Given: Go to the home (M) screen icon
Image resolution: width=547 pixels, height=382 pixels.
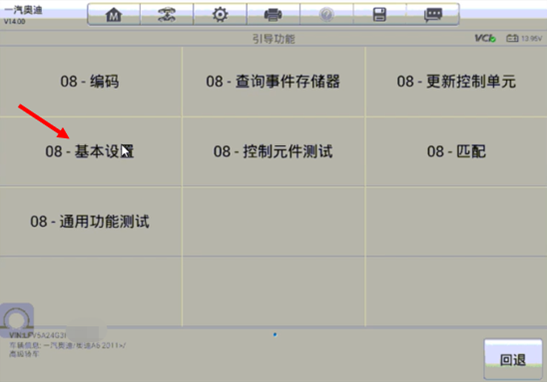Looking at the screenshot, I should point(114,15).
